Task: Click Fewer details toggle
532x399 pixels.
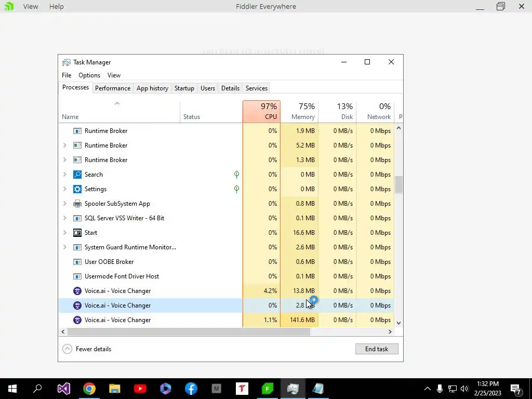Action: click(x=87, y=349)
